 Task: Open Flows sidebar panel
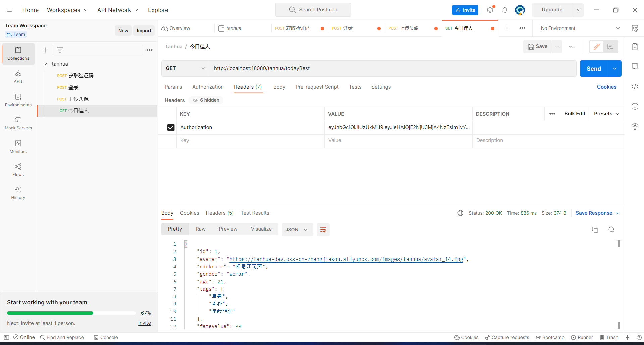pyautogui.click(x=18, y=170)
